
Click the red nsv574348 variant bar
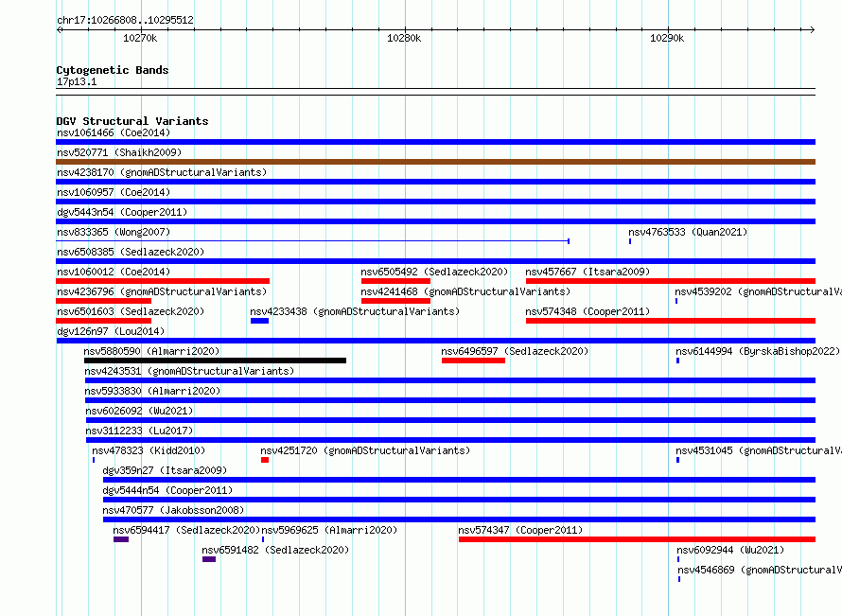click(671, 321)
